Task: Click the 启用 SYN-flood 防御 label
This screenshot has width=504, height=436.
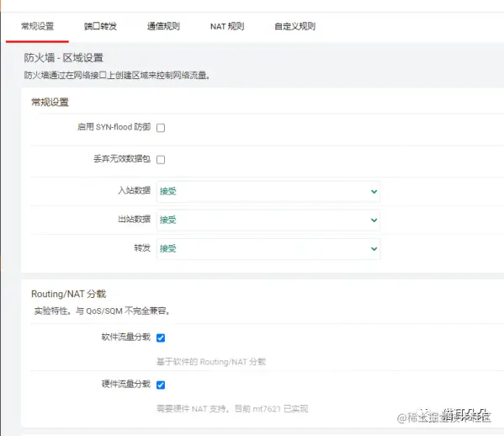Action: point(114,127)
